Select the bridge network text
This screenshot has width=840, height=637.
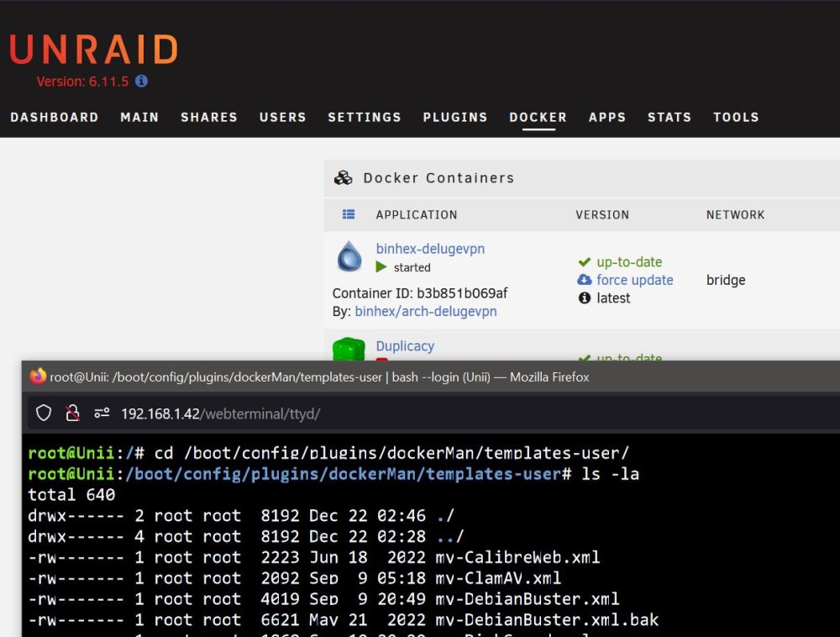[x=726, y=280]
